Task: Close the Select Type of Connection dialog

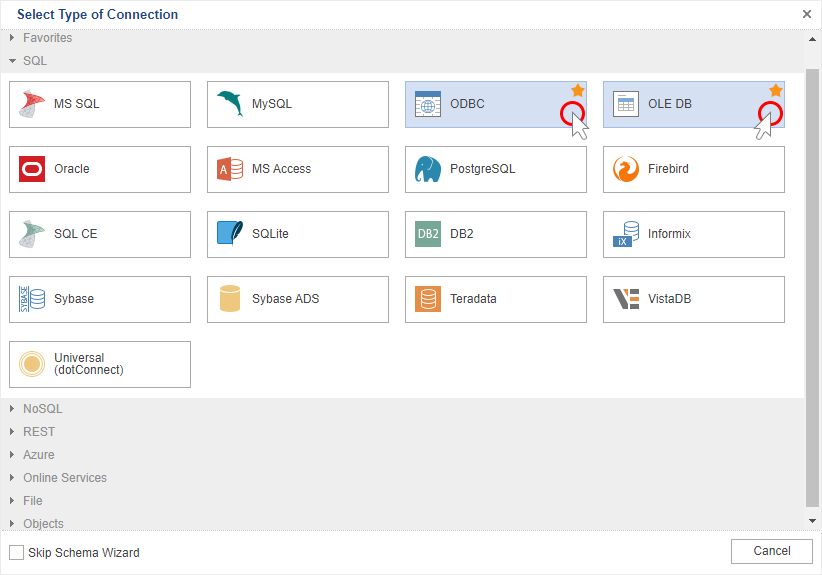Action: 807,14
